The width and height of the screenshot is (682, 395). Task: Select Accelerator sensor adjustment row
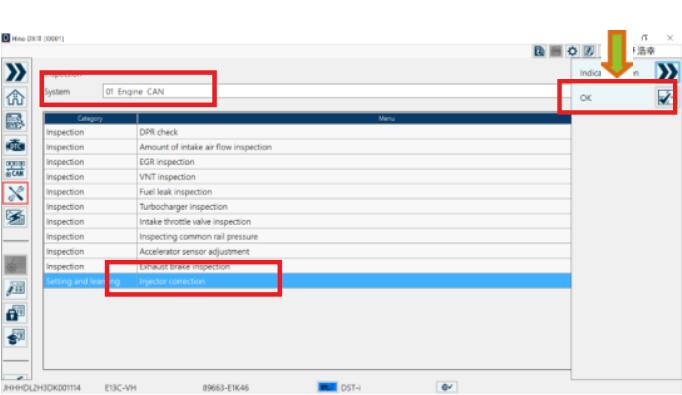[307, 251]
